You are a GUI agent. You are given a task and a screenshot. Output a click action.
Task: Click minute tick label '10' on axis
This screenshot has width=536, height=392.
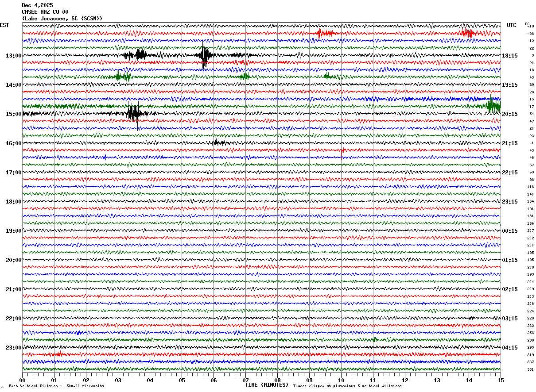pos(341,380)
